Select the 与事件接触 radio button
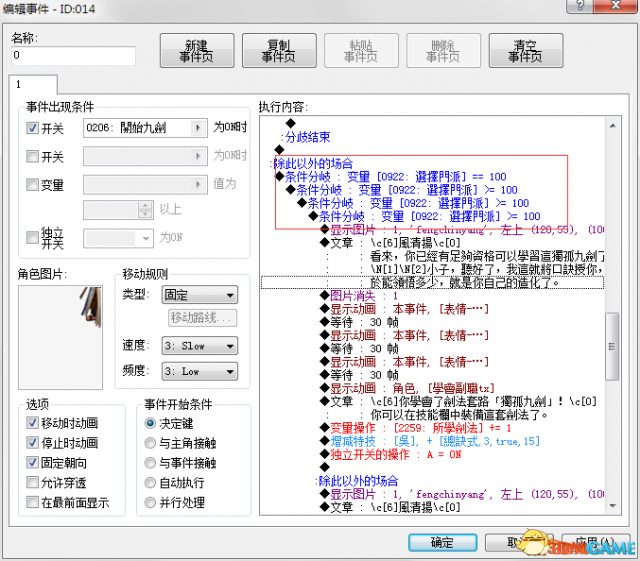Screen dimensions: 640x561 pos(150,463)
